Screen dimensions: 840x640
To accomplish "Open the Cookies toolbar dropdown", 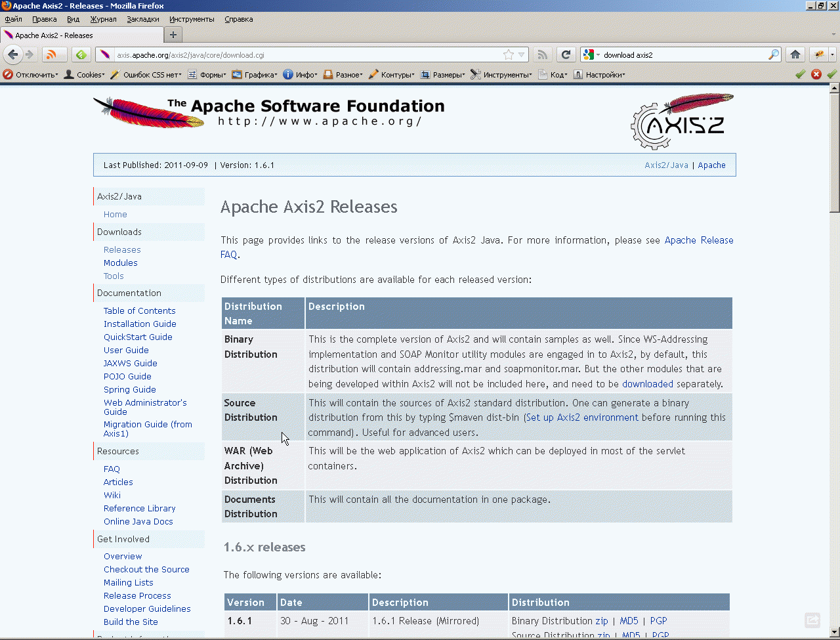I will [x=84, y=75].
